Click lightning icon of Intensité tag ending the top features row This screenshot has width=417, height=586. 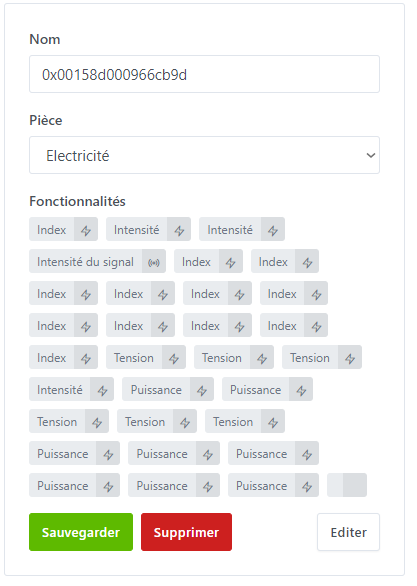tap(273, 231)
